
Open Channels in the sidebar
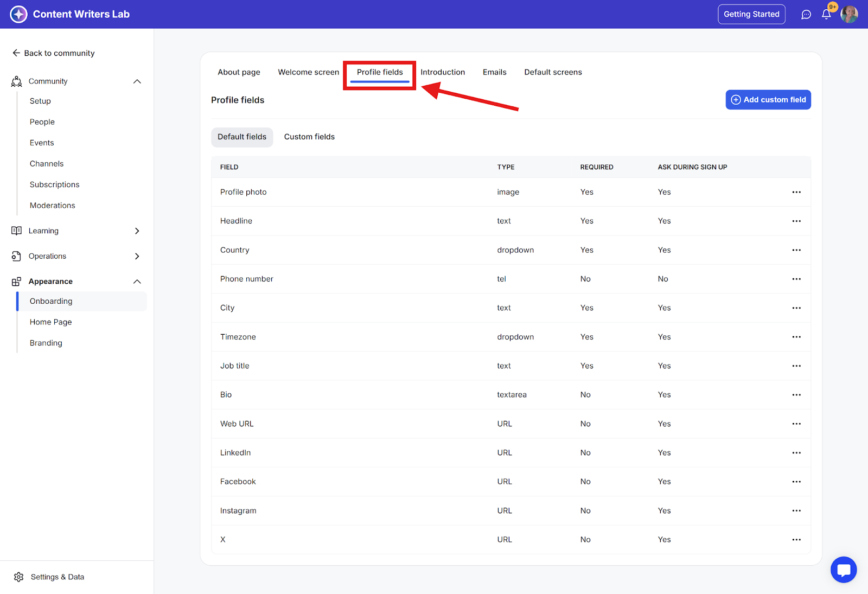[x=47, y=164]
